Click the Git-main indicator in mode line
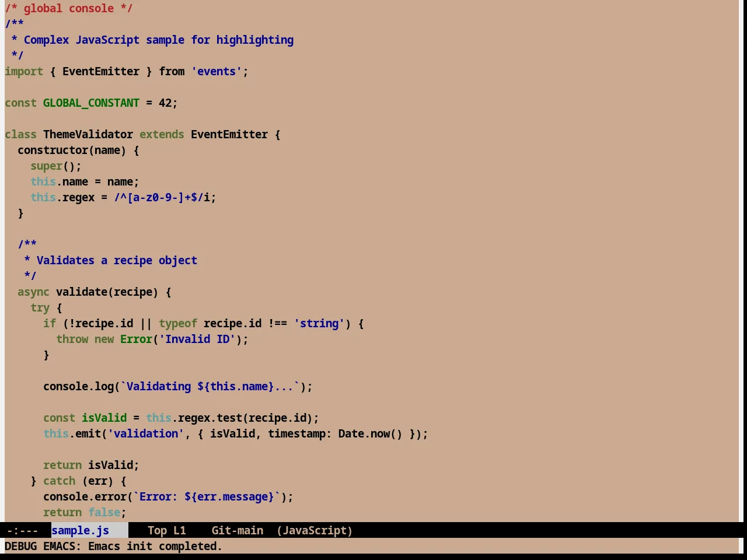747x560 pixels. tap(237, 530)
